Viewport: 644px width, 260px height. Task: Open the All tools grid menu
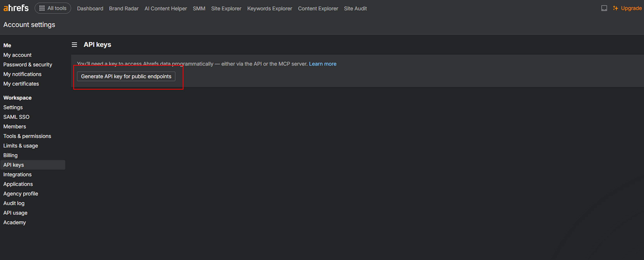coord(53,8)
